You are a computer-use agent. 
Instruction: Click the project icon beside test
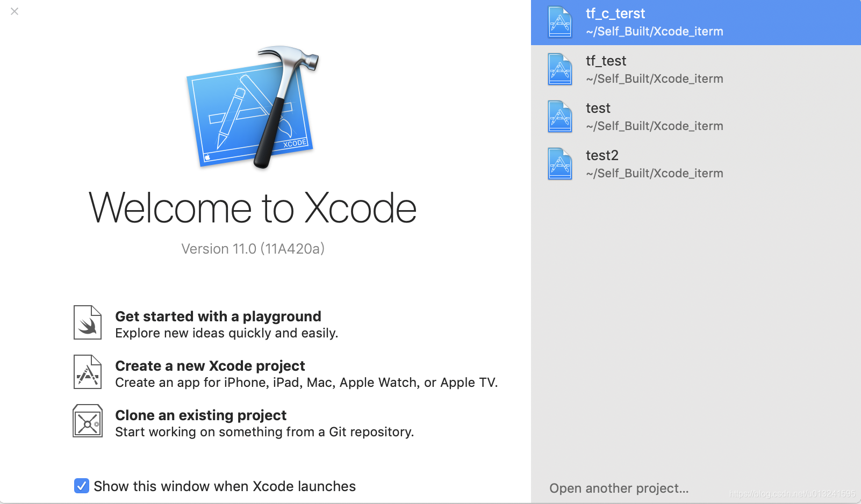tap(559, 116)
